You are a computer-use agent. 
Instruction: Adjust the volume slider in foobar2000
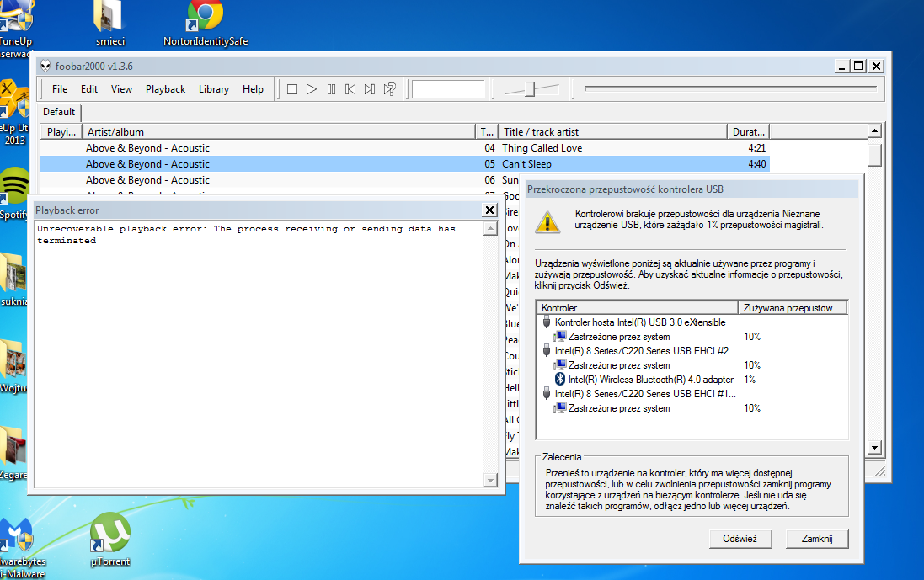pos(531,89)
